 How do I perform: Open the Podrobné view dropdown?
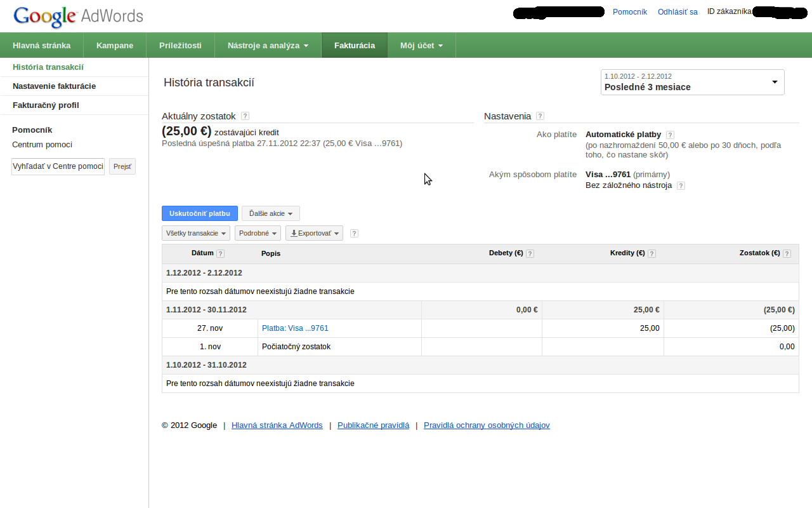258,233
